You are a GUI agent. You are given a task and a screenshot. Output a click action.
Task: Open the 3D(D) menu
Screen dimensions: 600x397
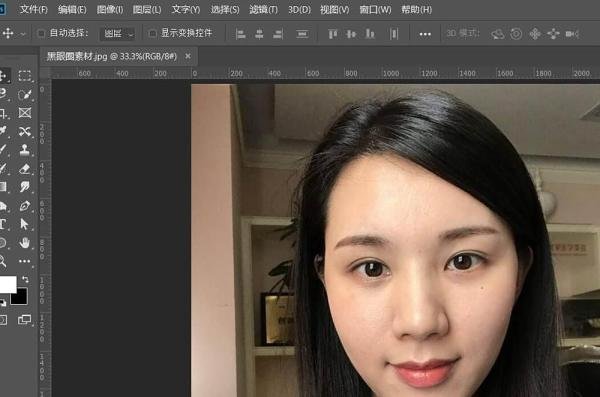[299, 9]
